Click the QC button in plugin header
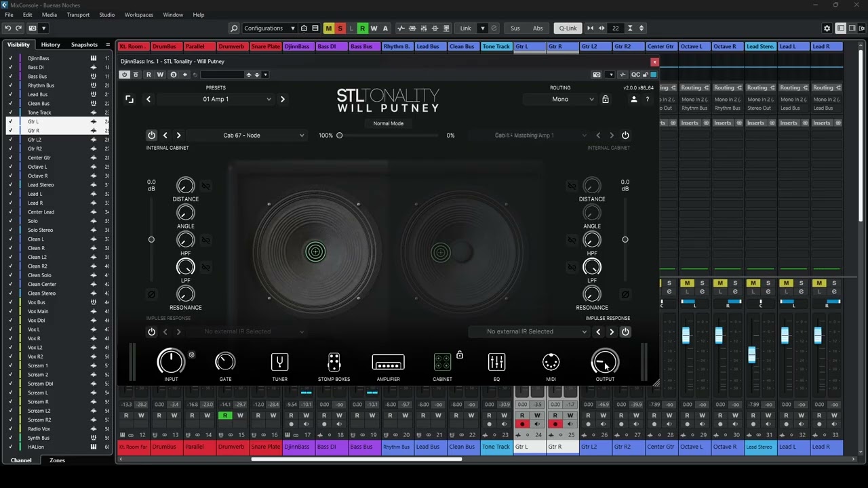 (635, 75)
